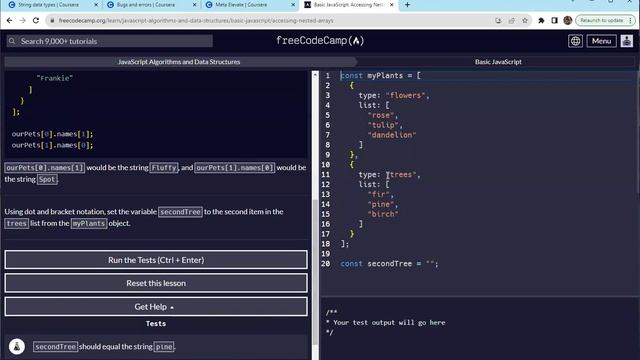The height and width of the screenshot is (360, 640).
Task: View site information lock icon
Action: point(52,20)
